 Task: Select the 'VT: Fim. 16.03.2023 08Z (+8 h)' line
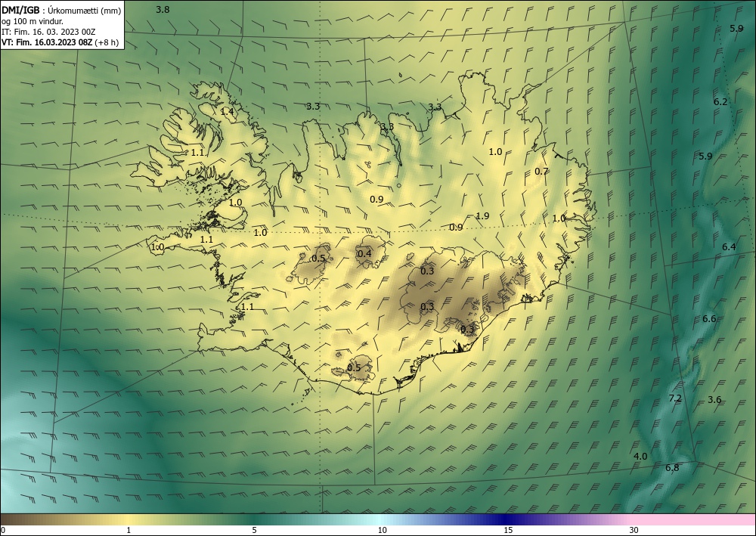[x=60, y=42]
